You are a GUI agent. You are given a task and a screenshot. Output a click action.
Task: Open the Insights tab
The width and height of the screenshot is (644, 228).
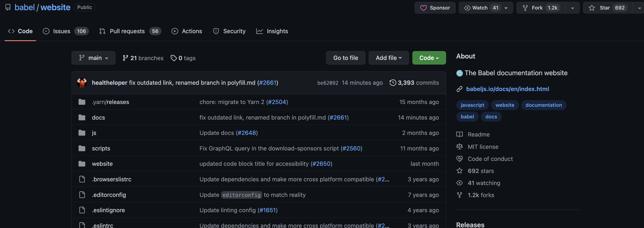point(272,31)
